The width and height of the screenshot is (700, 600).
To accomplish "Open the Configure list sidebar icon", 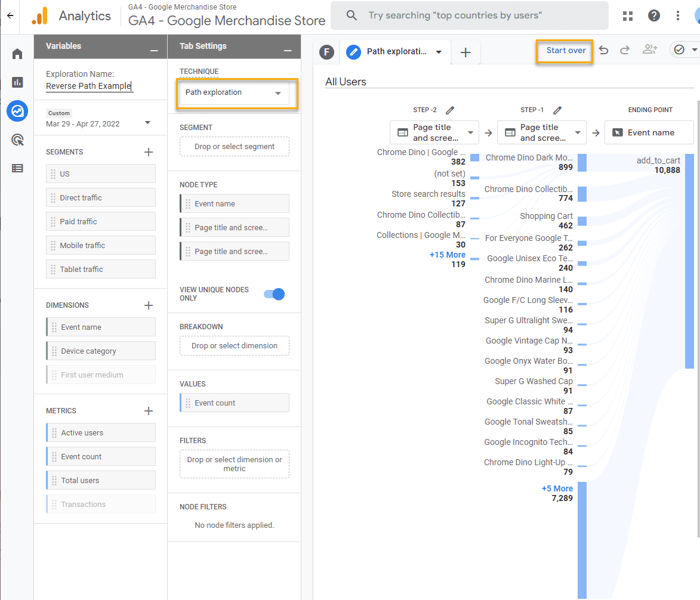I will pyautogui.click(x=17, y=168).
